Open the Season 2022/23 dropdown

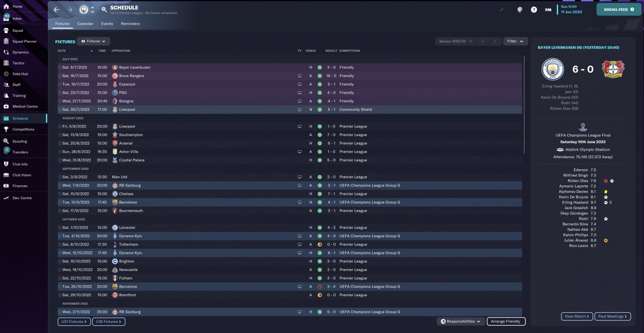click(x=456, y=41)
